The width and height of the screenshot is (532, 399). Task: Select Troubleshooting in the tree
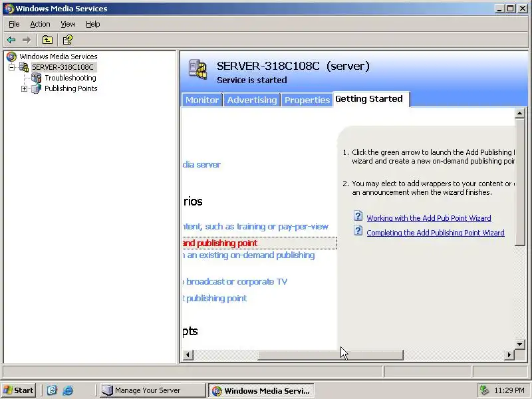coord(70,78)
